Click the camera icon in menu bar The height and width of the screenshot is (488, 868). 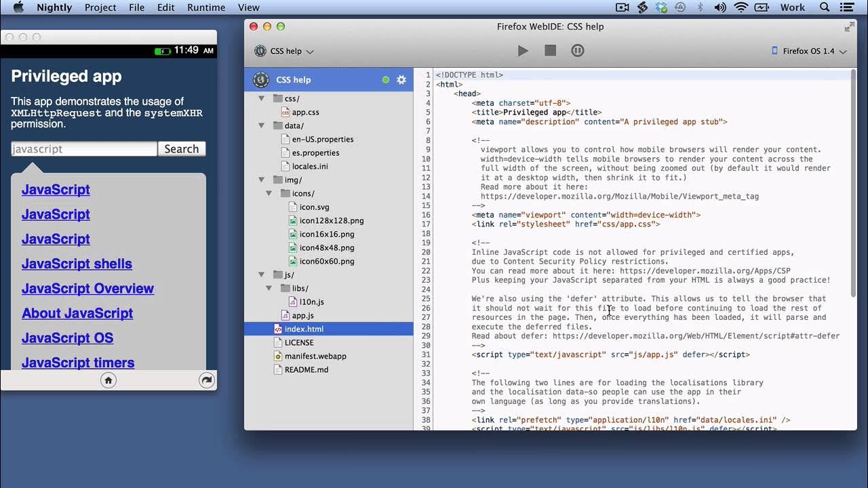622,7
